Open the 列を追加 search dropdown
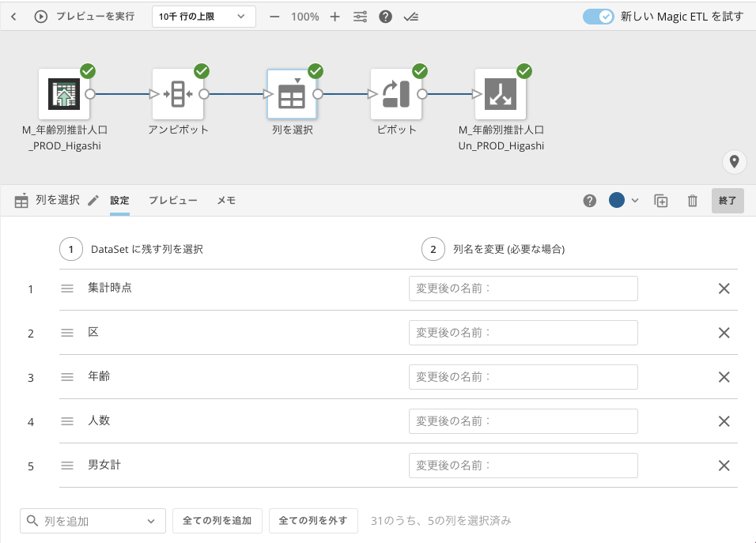The height and width of the screenshot is (543, 756). [x=93, y=521]
